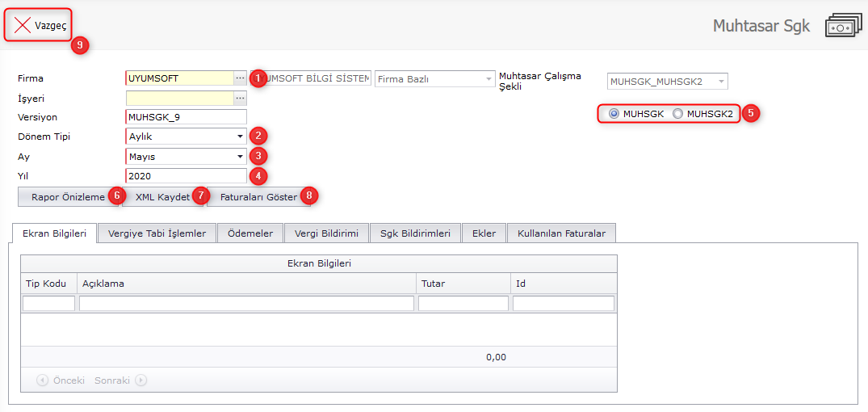The height and width of the screenshot is (412, 868).
Task: Click the money icon beside Muhtasar Sgk
Action: coord(843,26)
